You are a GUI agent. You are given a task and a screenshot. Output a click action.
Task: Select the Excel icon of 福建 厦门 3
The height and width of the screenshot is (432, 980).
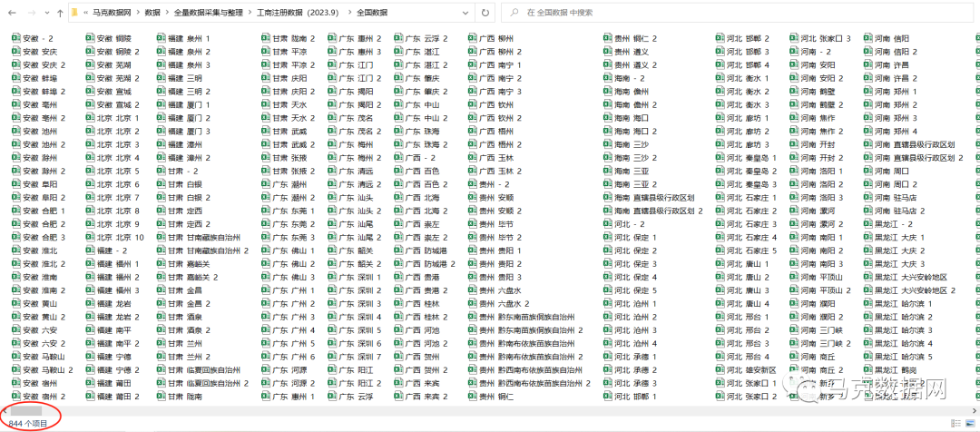click(x=162, y=131)
